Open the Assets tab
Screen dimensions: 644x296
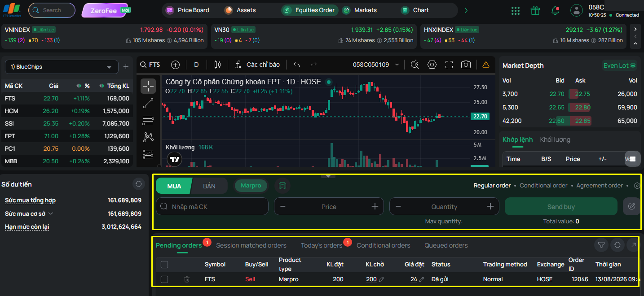click(241, 10)
